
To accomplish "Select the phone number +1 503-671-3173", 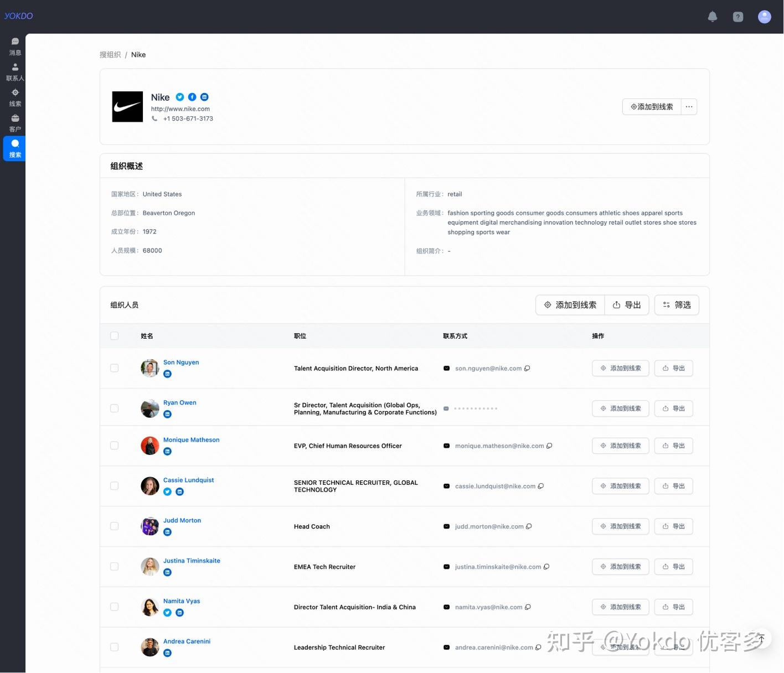I will click(188, 118).
